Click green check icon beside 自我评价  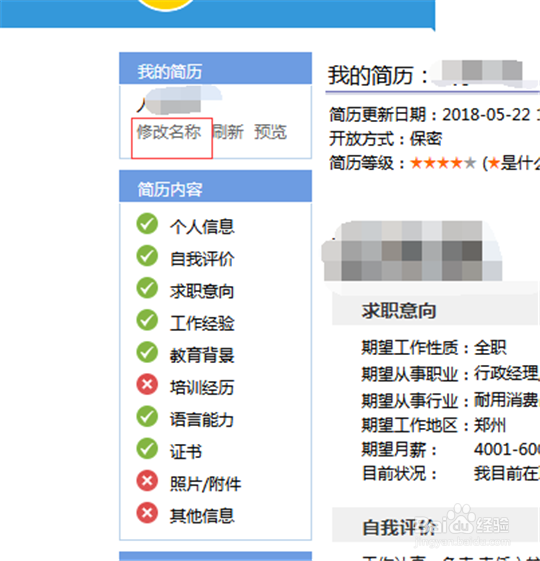pyautogui.click(x=147, y=256)
